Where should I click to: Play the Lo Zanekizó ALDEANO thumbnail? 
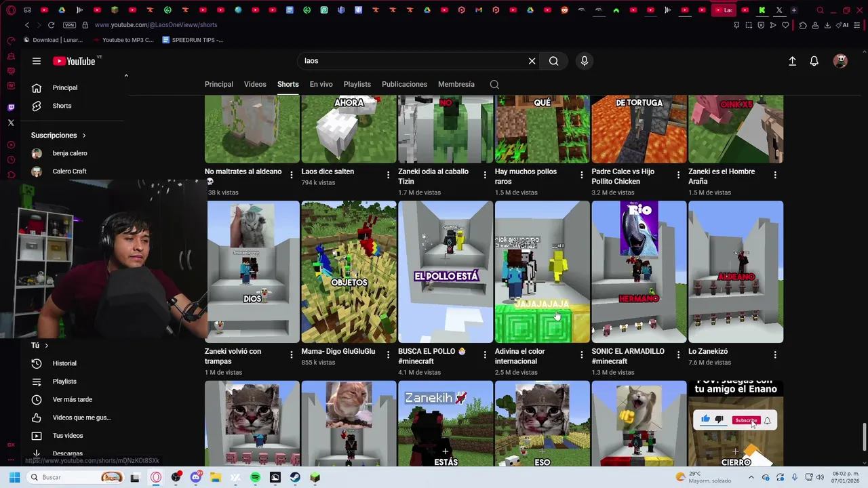tap(736, 272)
